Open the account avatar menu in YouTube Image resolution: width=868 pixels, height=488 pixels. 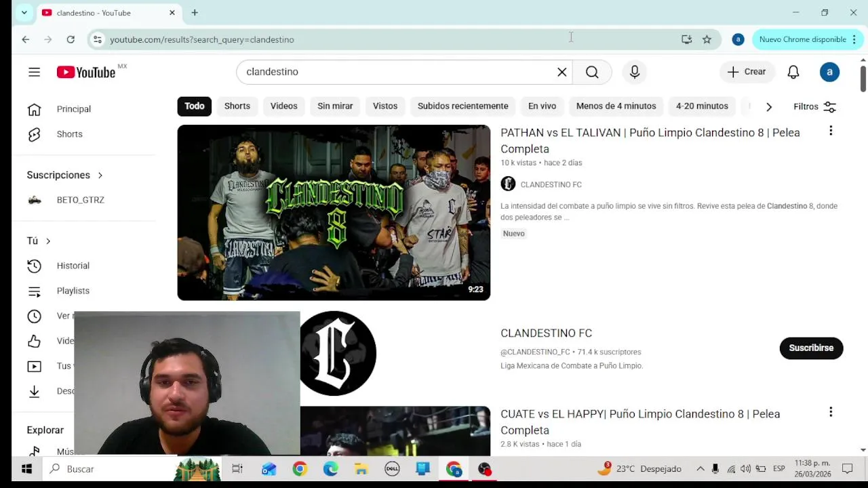[829, 72]
